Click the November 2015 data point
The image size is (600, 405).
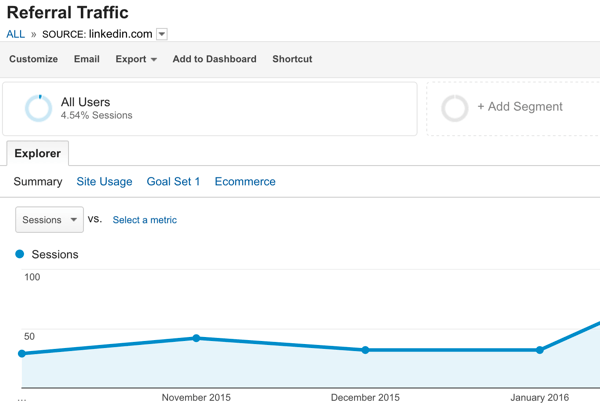196,338
